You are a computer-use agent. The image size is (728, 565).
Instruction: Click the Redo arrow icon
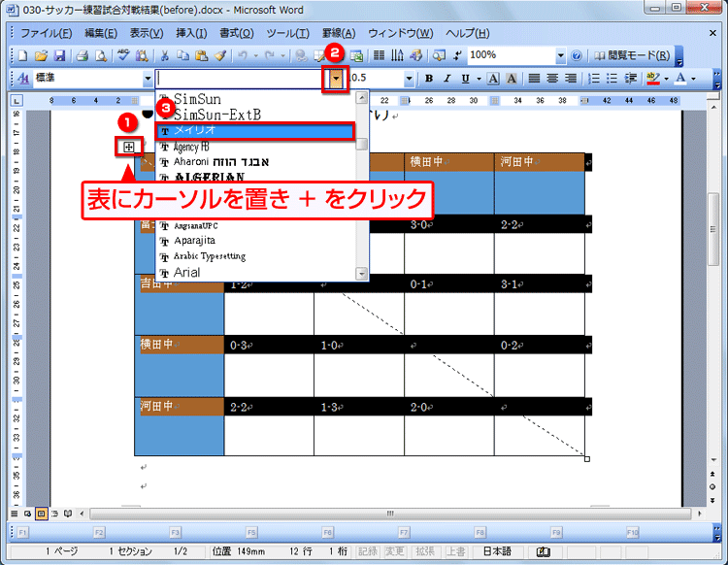[x=269, y=55]
